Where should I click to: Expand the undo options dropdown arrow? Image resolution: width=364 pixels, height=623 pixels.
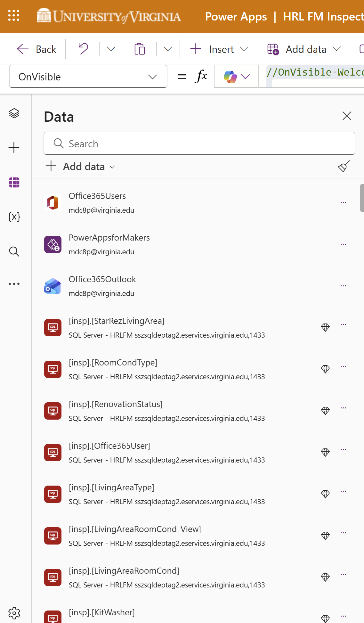111,49
